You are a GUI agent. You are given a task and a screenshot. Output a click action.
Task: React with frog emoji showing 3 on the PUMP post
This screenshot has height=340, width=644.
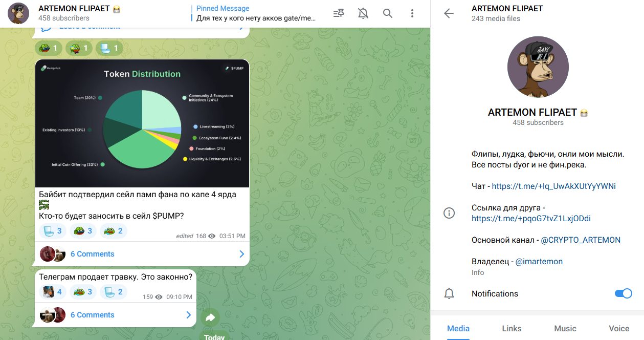click(82, 231)
